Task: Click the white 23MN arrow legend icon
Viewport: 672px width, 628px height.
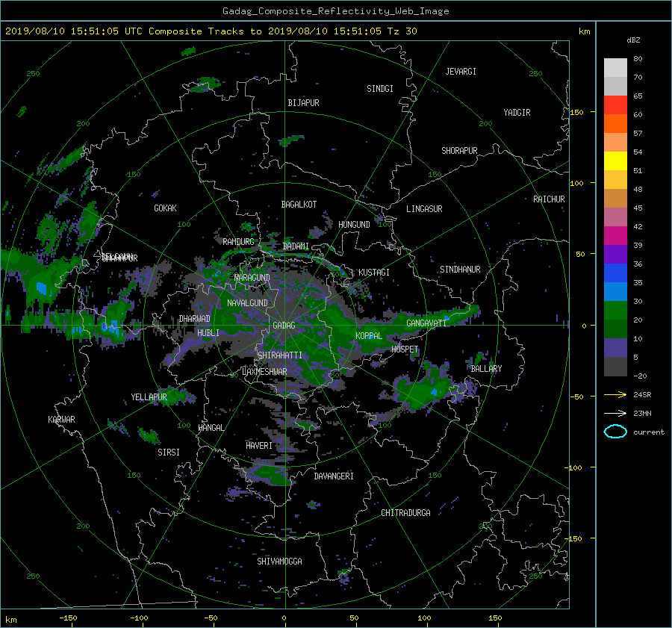Action: pos(615,413)
